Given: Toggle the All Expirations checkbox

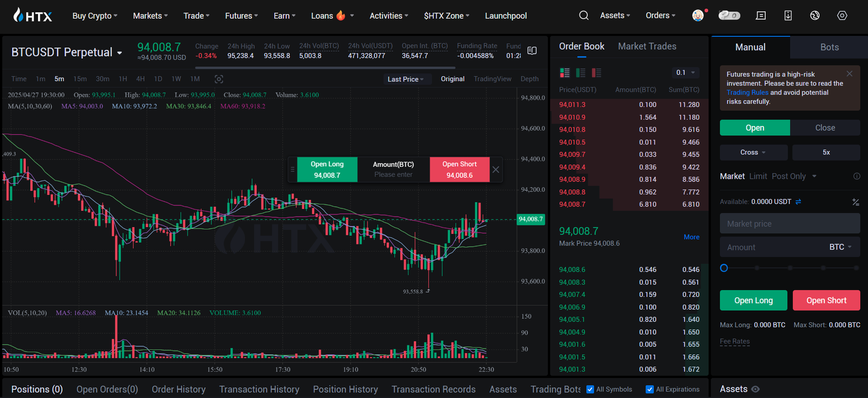Looking at the screenshot, I should 650,389.
